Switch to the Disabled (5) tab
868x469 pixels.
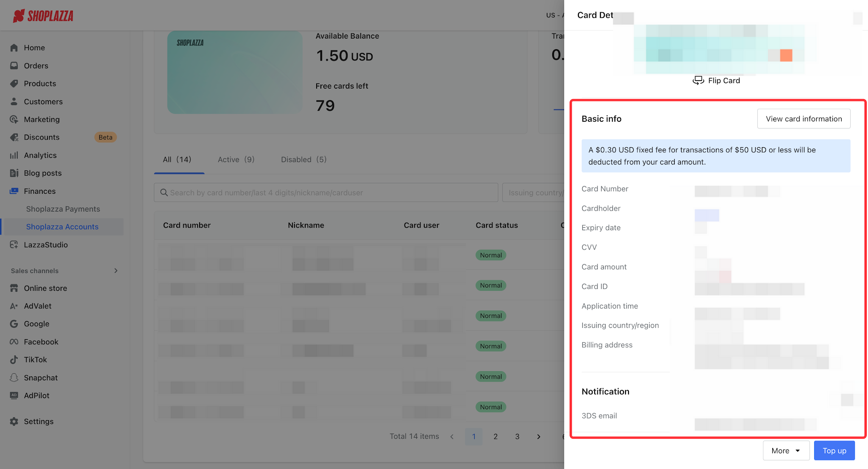coord(304,160)
